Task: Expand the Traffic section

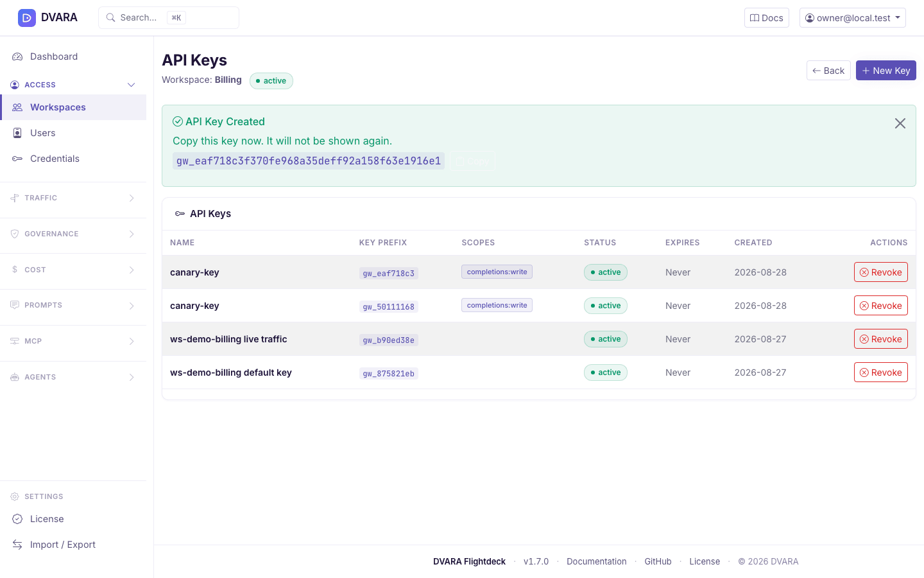Action: point(73,198)
